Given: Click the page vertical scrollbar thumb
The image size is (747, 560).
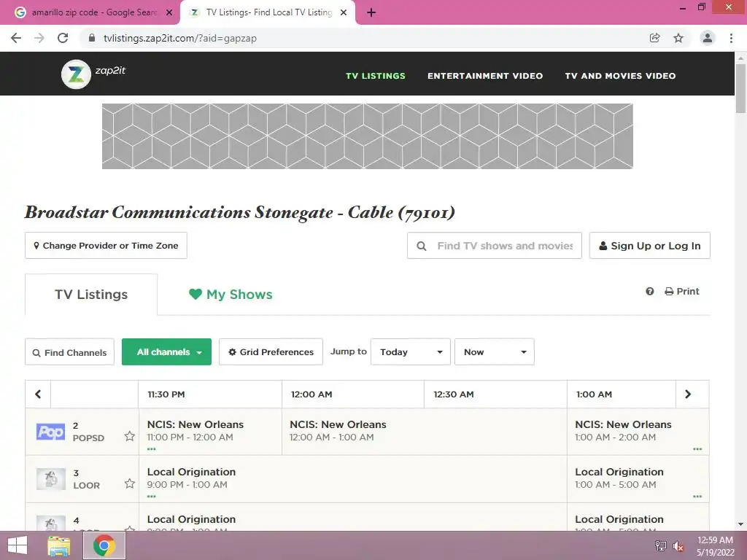Looking at the screenshot, I should point(740,88).
